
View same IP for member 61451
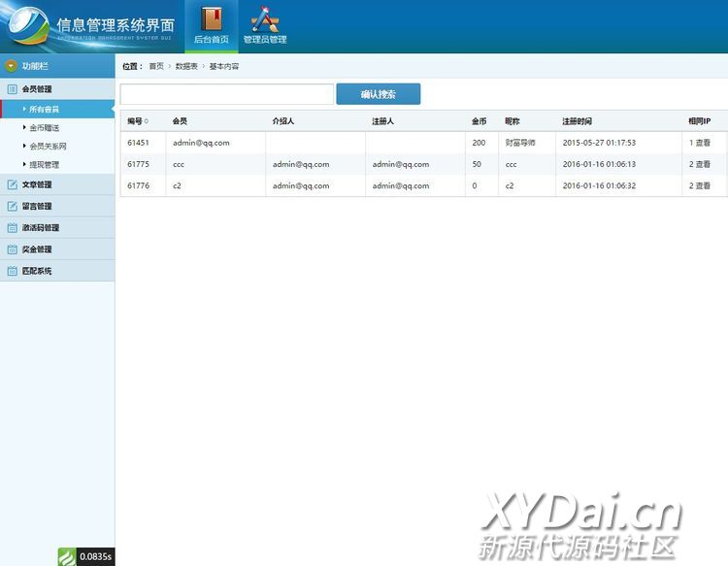[703, 143]
